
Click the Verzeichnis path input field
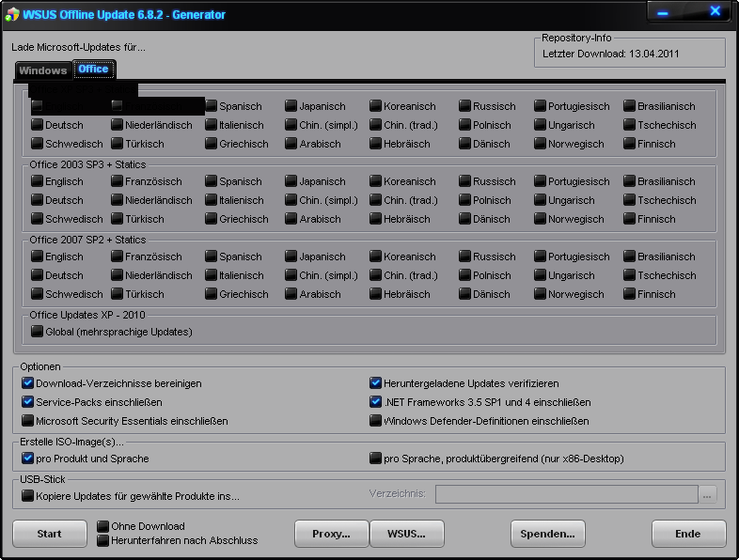[564, 494]
